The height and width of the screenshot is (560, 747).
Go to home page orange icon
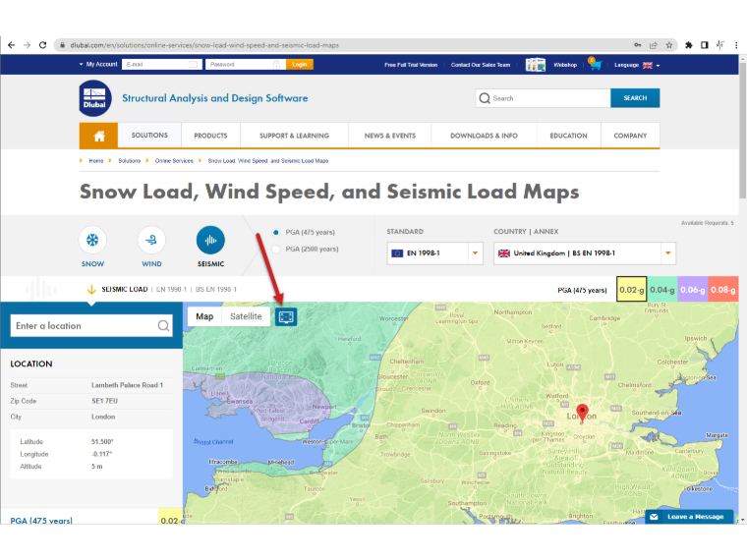98,137
